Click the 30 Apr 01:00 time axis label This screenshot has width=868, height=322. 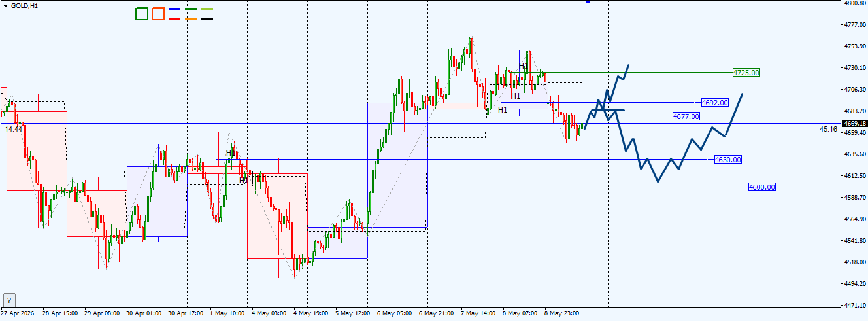pyautogui.click(x=144, y=313)
